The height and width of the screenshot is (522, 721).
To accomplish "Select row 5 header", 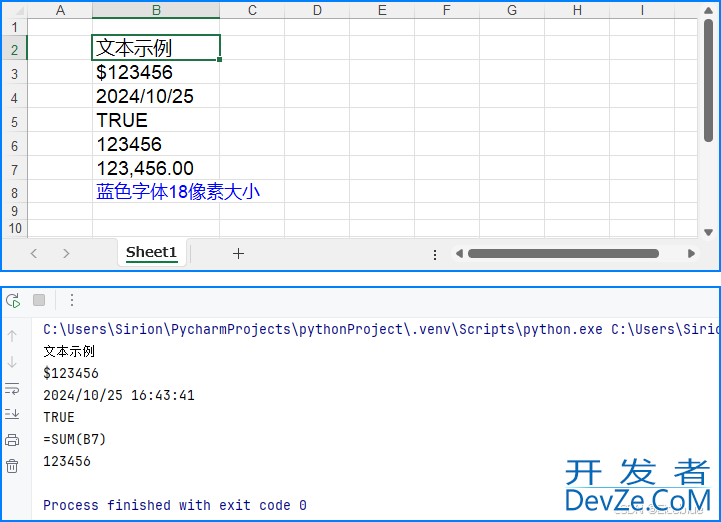I will click(15, 121).
